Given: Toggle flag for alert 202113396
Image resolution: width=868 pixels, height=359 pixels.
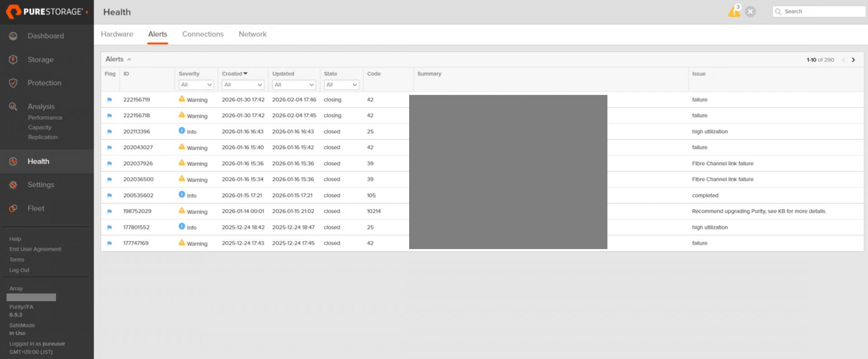Looking at the screenshot, I should [109, 132].
